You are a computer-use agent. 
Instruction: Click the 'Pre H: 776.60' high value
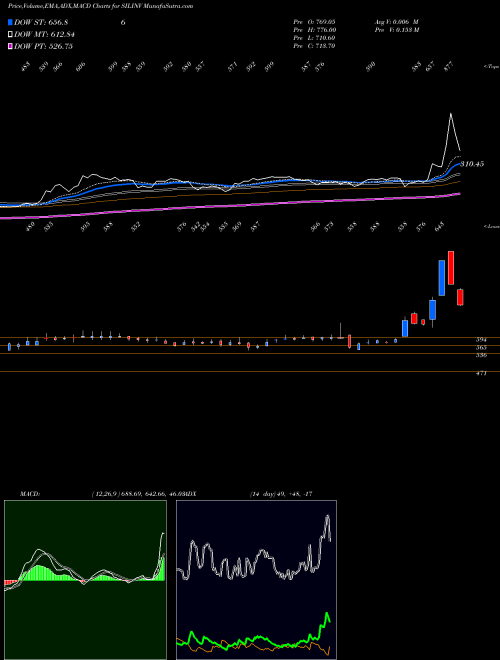[314, 30]
